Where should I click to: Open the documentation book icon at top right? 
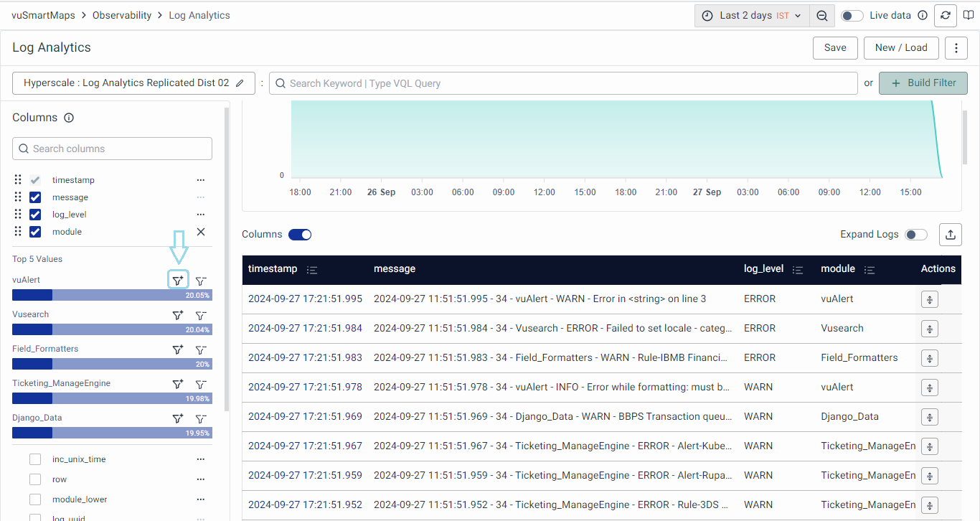point(969,15)
